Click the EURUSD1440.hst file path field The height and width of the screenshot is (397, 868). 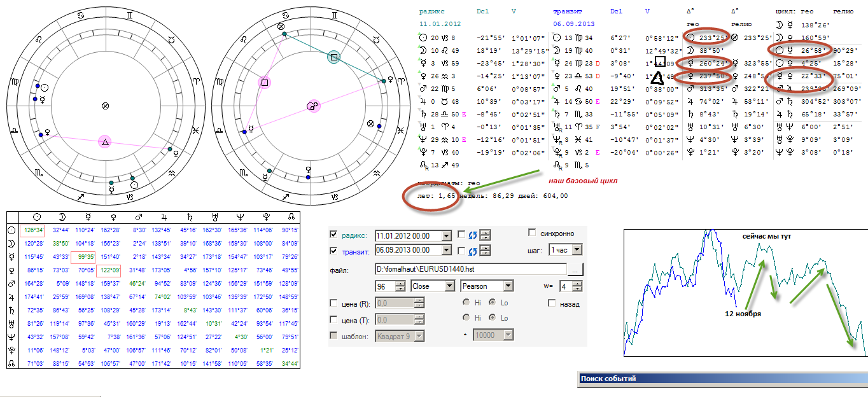[470, 269]
